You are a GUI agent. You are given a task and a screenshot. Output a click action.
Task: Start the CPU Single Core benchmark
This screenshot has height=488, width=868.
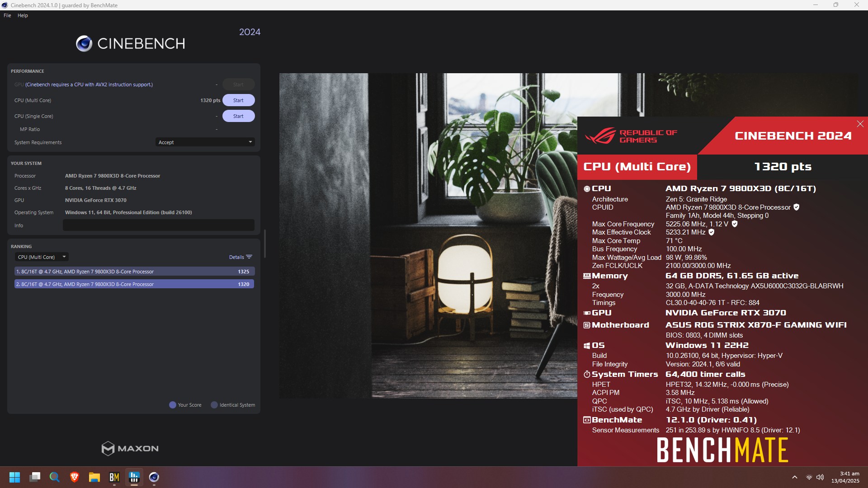point(238,116)
